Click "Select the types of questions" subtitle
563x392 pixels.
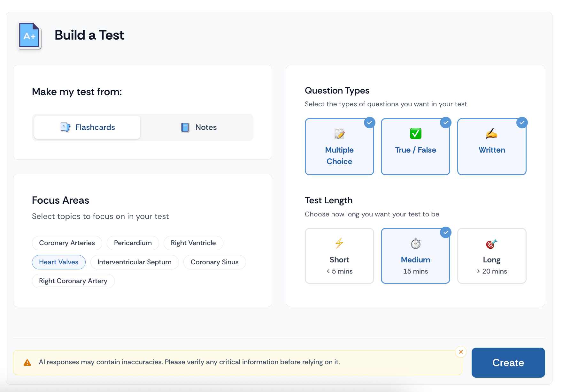tap(386, 104)
